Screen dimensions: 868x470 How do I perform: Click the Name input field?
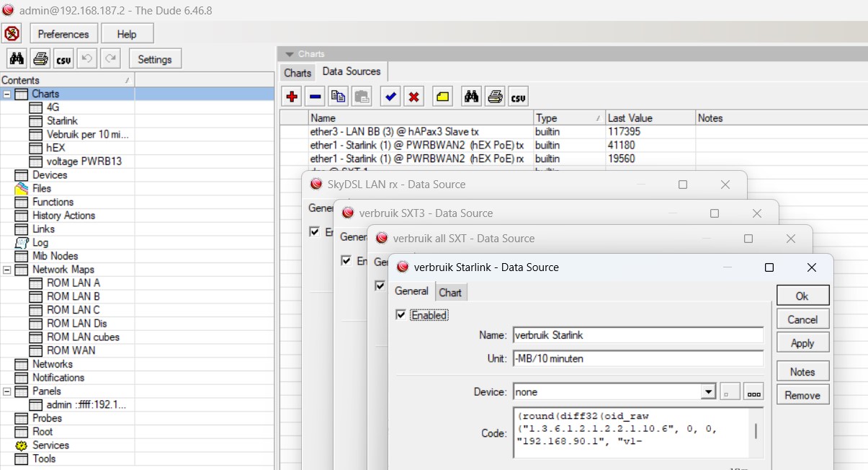(x=637, y=335)
